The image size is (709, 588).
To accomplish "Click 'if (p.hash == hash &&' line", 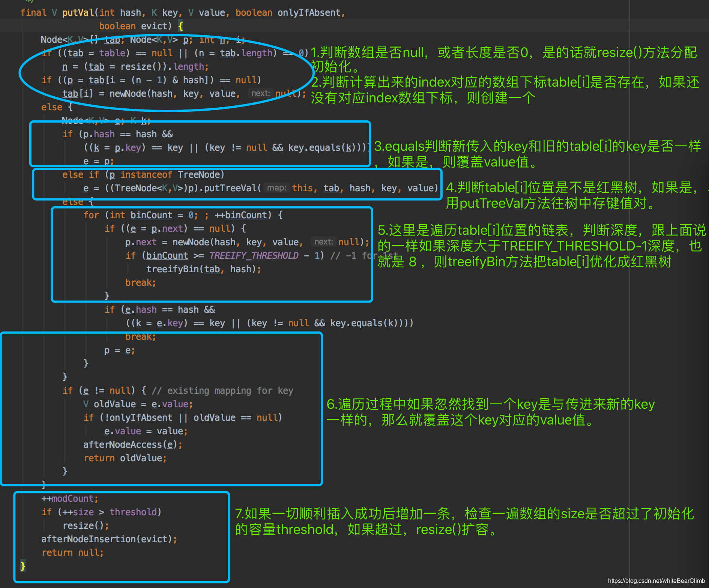I will click(117, 134).
